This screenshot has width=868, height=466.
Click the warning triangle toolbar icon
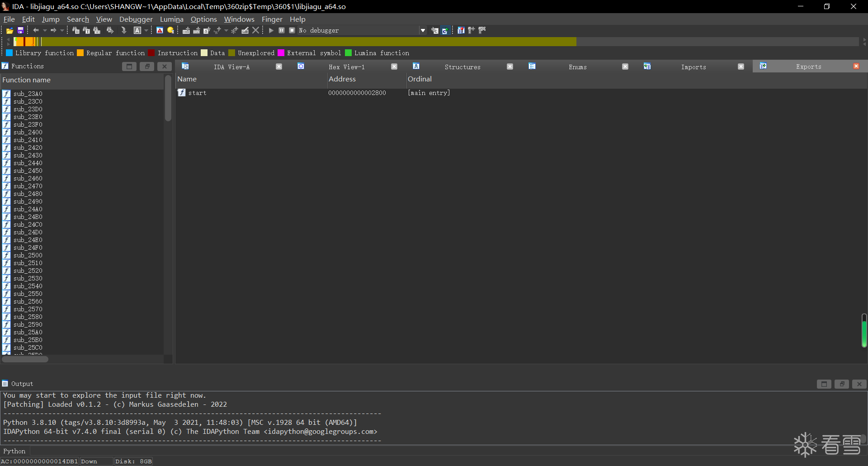(160, 30)
